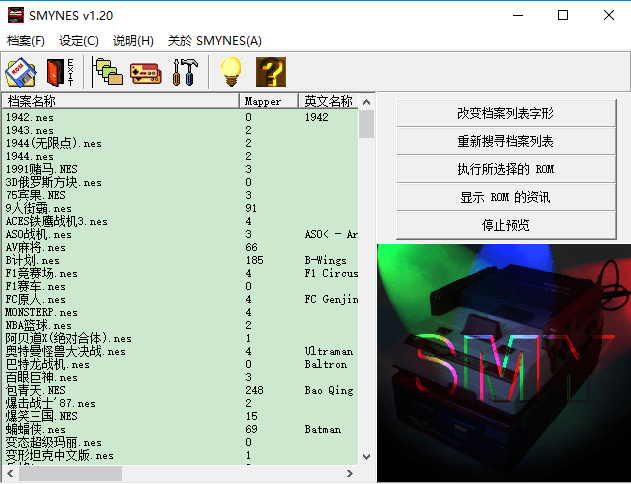This screenshot has height=484, width=631.
Task: Click the yellow light bulb icon
Action: [231, 72]
